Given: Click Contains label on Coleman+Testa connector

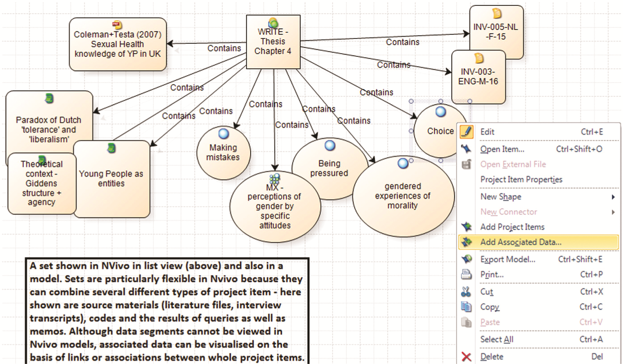Looking at the screenshot, I should click(224, 48).
